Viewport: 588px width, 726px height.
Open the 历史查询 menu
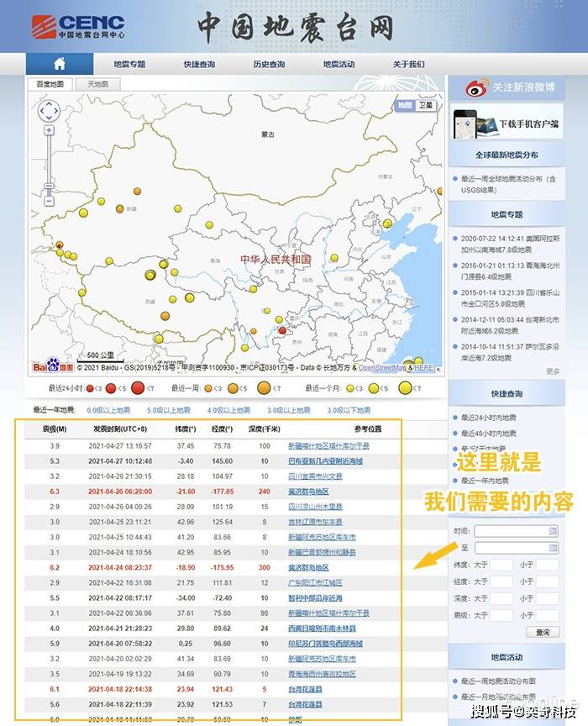[269, 64]
